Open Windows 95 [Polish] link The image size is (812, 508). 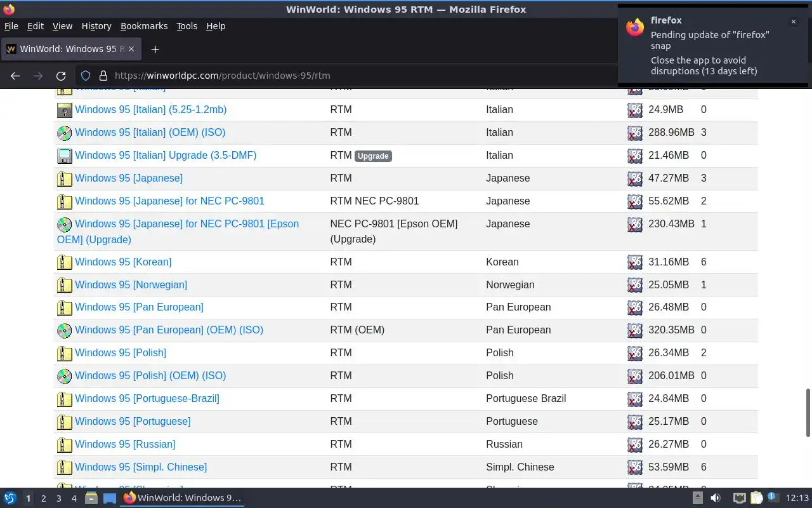[x=121, y=352]
